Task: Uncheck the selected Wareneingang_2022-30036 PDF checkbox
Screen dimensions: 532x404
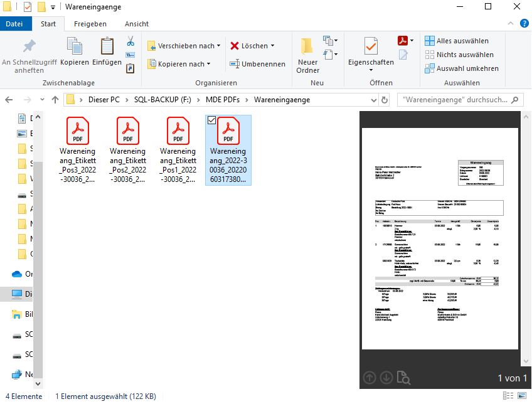Action: (212, 120)
